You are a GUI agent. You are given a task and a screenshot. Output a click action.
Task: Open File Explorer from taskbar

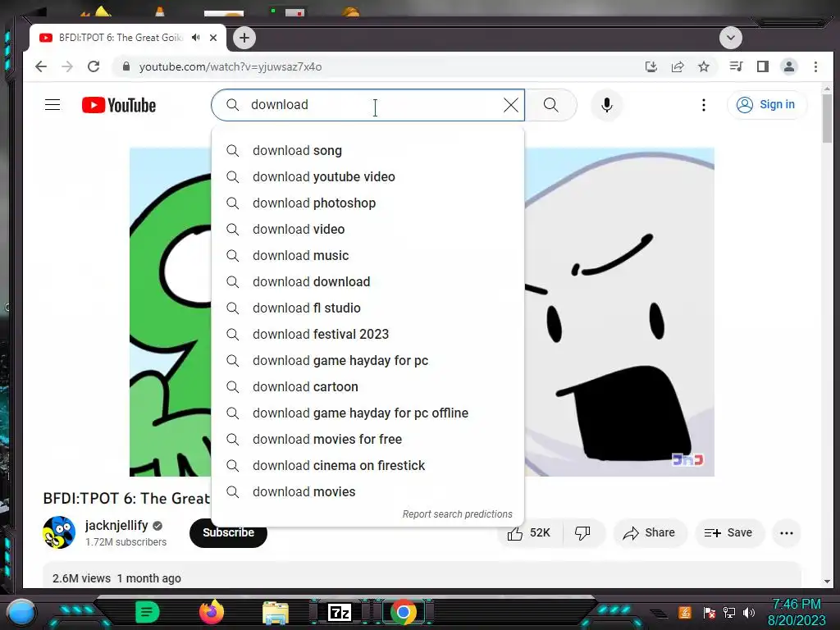276,613
